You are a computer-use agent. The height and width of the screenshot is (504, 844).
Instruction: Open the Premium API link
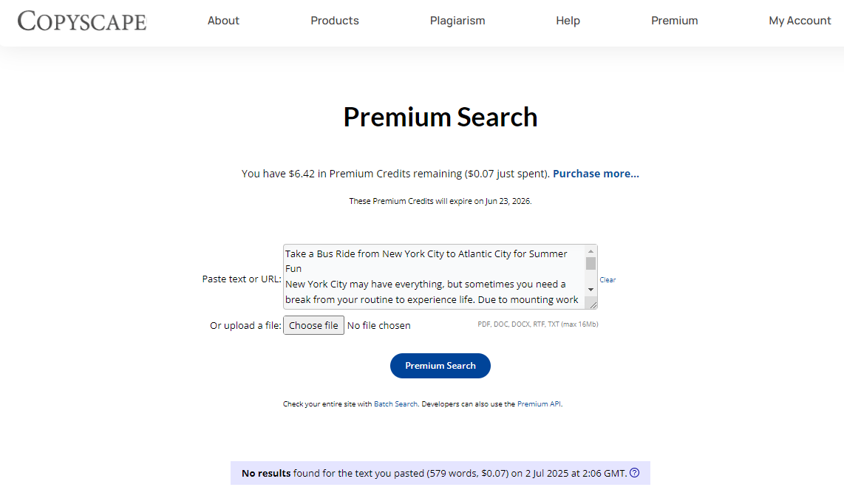click(539, 403)
